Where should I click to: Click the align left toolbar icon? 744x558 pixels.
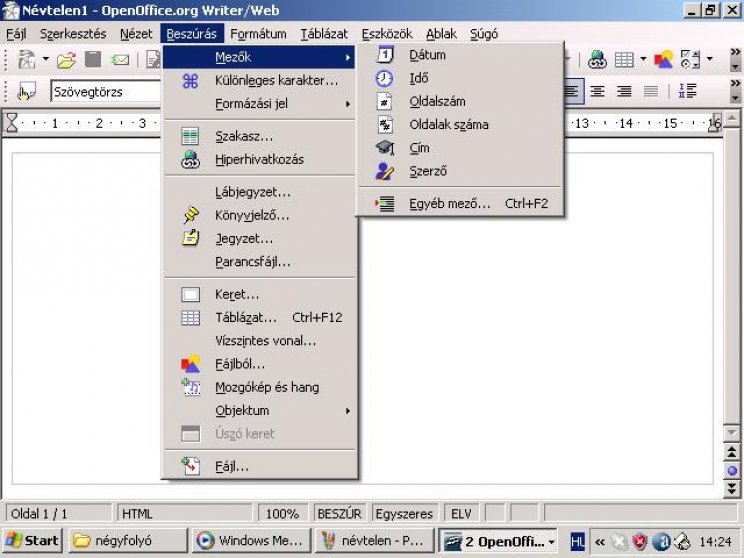pyautogui.click(x=571, y=91)
